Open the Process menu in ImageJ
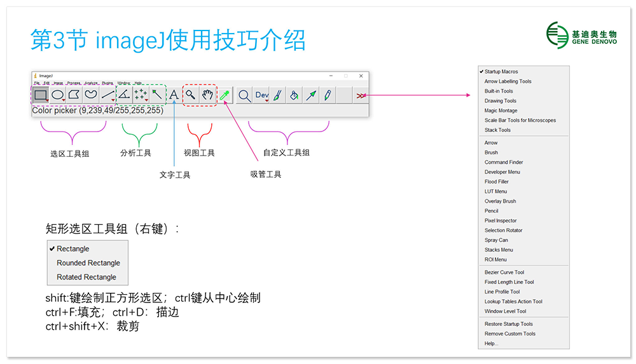This screenshot has height=364, width=636. point(73,83)
